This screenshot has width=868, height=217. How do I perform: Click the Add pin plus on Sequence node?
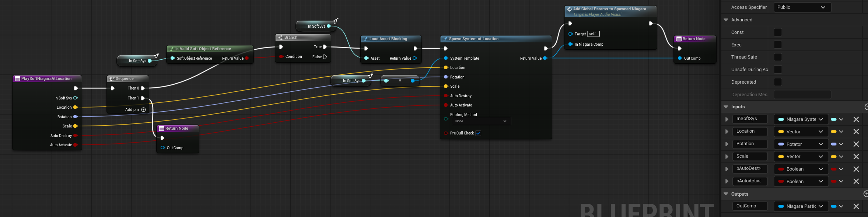pyautogui.click(x=144, y=109)
